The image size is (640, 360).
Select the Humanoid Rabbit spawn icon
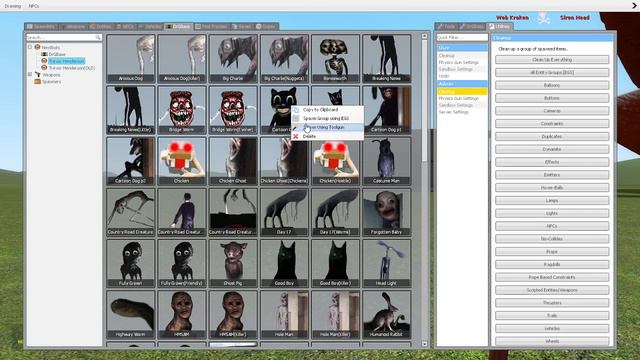click(387, 315)
